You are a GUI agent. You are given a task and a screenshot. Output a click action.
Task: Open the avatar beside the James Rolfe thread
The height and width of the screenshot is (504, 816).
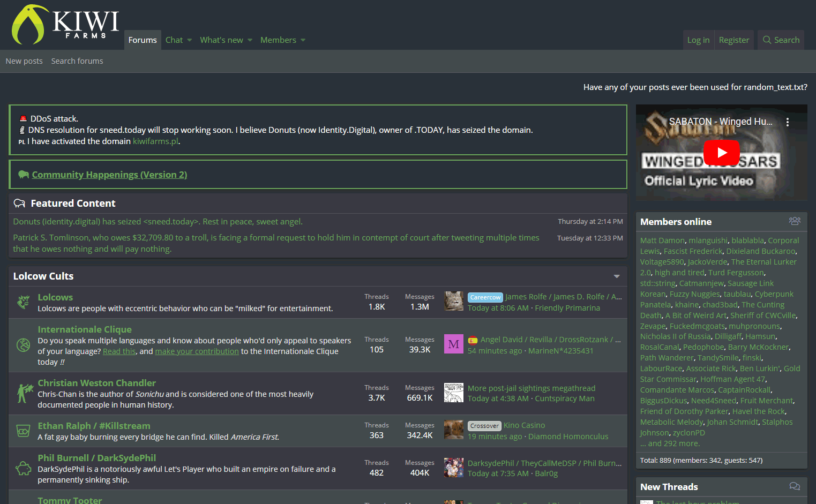point(454,302)
